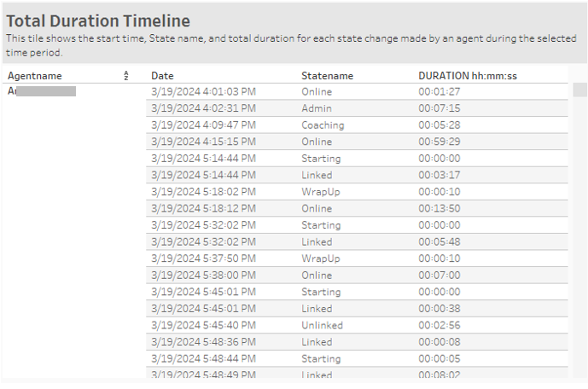Click the DURATION hh:mm:ss column header

[467, 76]
